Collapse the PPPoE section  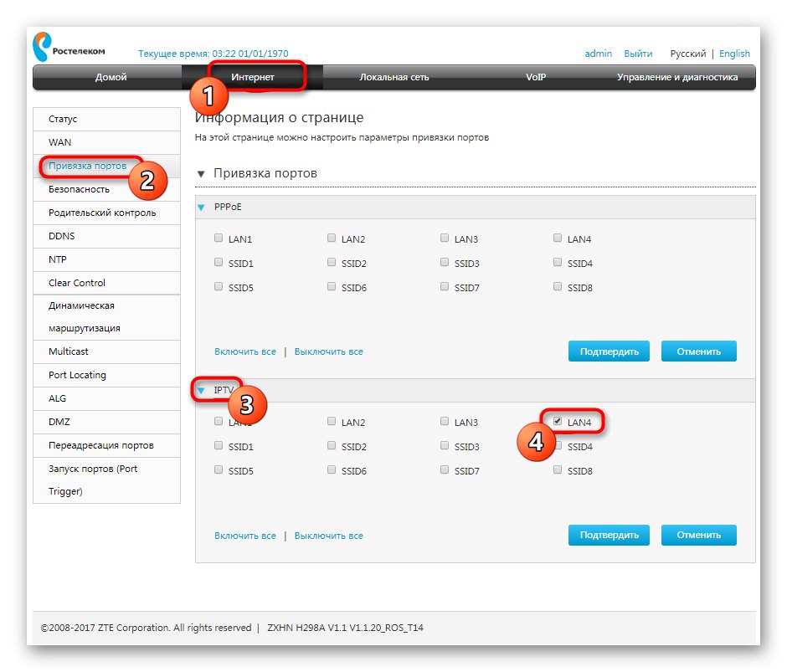coord(201,208)
